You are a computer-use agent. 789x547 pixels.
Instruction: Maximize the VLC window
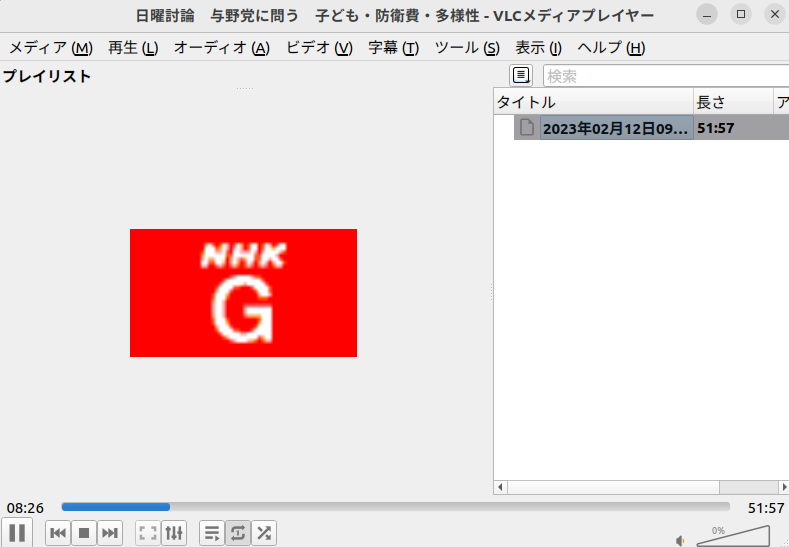tap(741, 15)
